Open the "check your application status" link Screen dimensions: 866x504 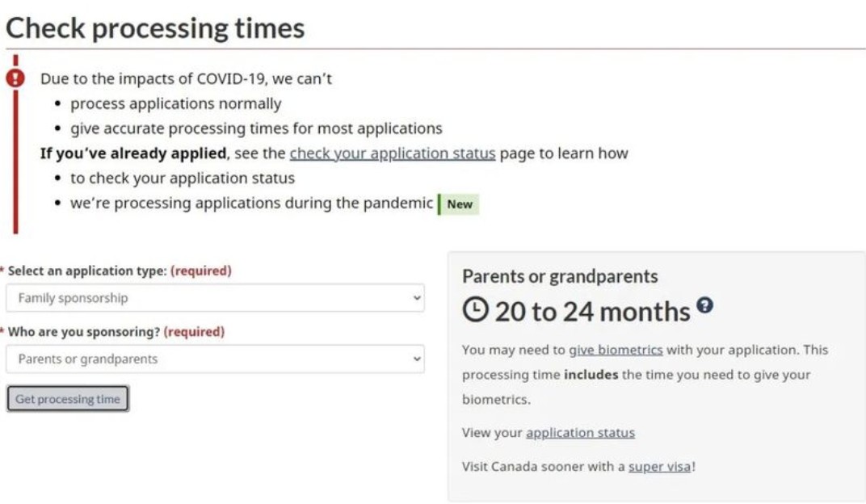(392, 153)
